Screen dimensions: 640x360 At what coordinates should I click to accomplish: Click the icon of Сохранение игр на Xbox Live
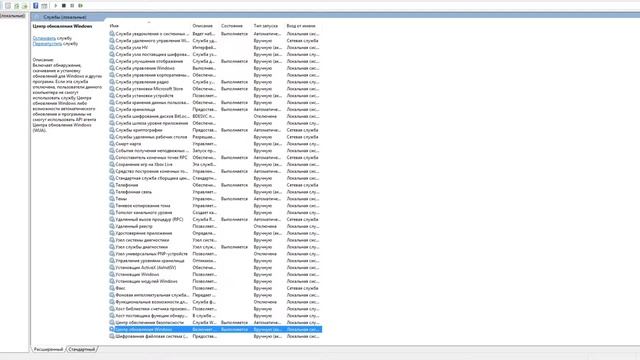(x=112, y=164)
